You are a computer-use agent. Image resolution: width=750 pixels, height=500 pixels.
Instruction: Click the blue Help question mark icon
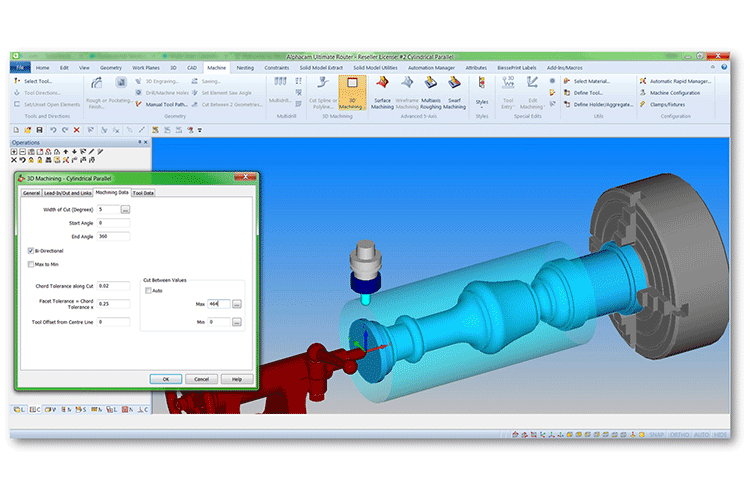pos(724,67)
